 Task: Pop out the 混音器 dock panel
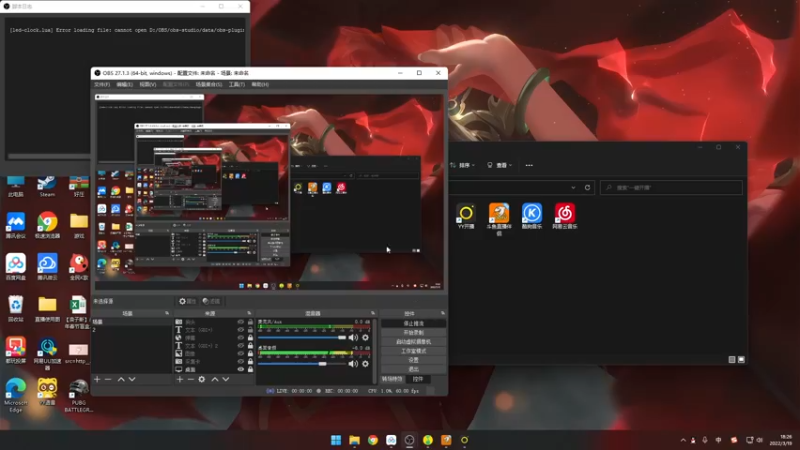point(373,313)
